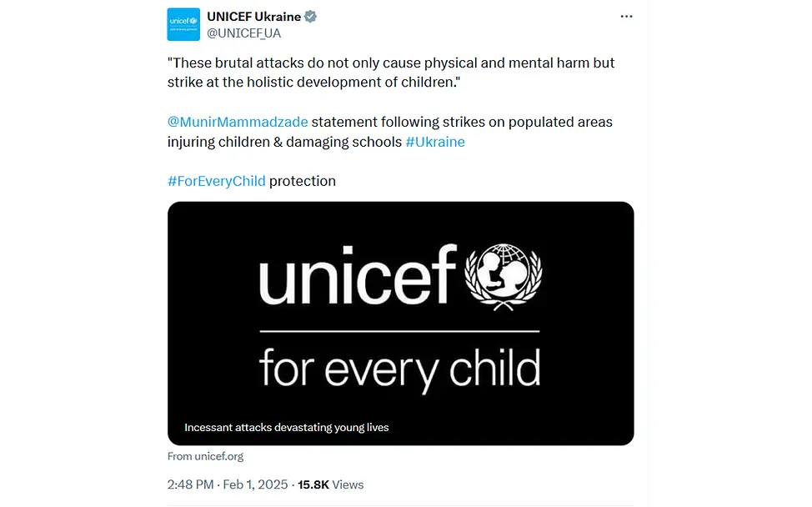Screen dimensions: 812x507
Task: Click the @UNICEF_UA handle
Action: point(243,33)
